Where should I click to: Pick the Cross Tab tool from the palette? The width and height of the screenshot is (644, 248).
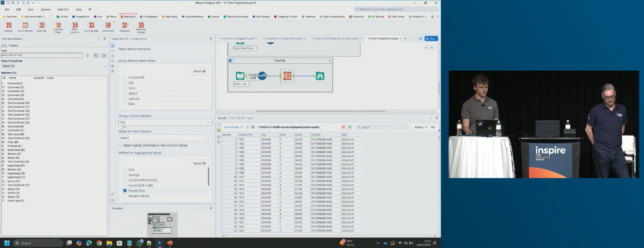[x=42, y=27]
